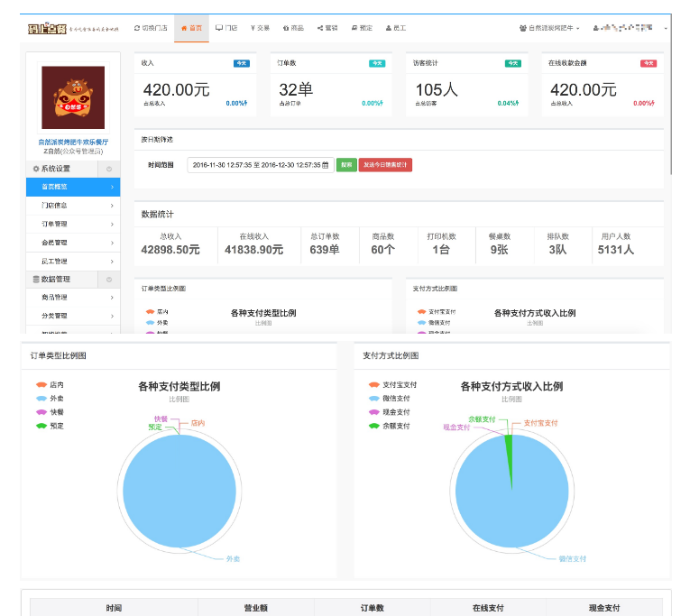Toggle 支付宝支付 legend in the small upper chart

coord(437,311)
